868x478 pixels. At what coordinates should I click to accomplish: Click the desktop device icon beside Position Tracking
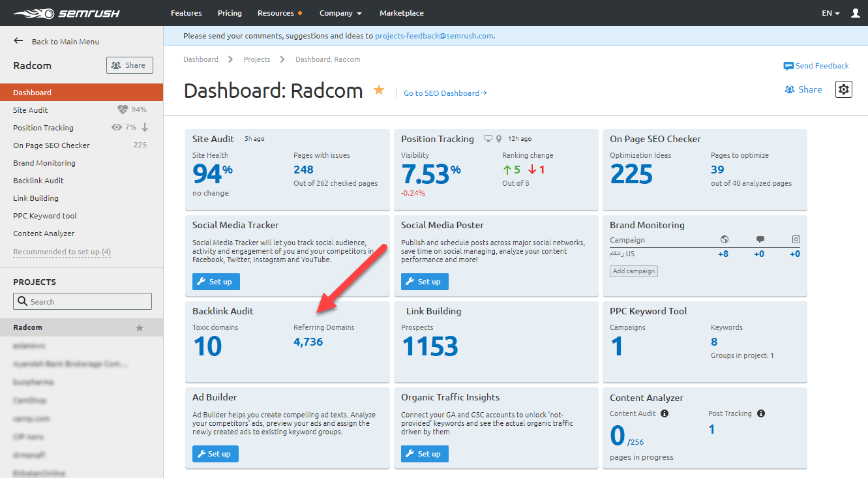[488, 138]
